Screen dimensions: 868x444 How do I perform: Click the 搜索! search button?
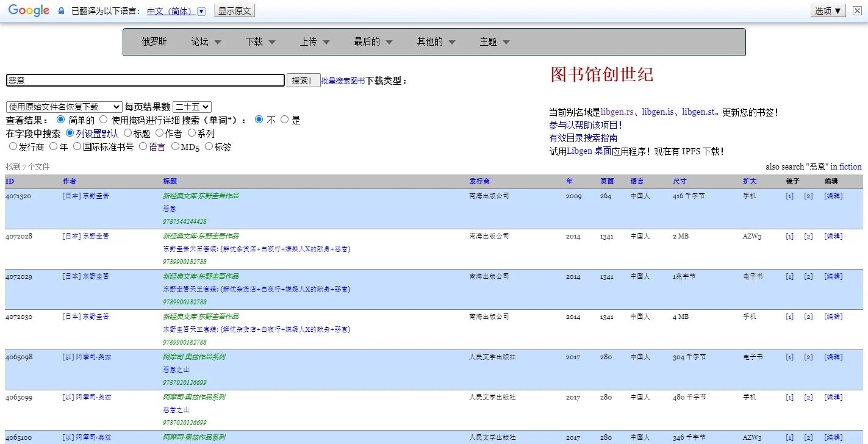[303, 80]
